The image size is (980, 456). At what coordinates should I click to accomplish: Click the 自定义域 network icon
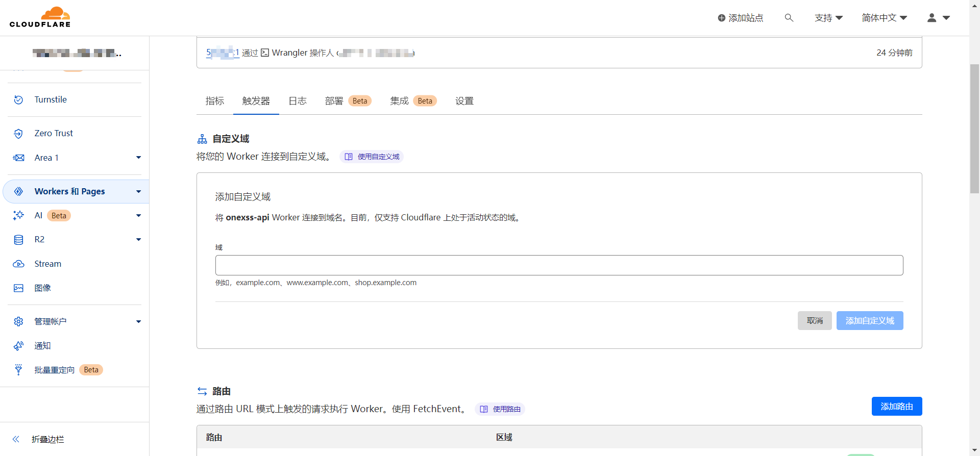point(202,139)
